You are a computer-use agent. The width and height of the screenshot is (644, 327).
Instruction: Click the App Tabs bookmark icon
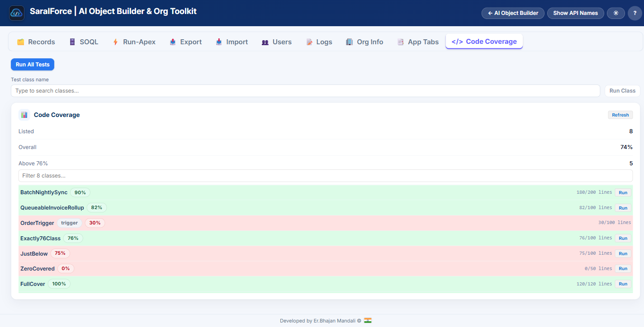pyautogui.click(x=401, y=42)
